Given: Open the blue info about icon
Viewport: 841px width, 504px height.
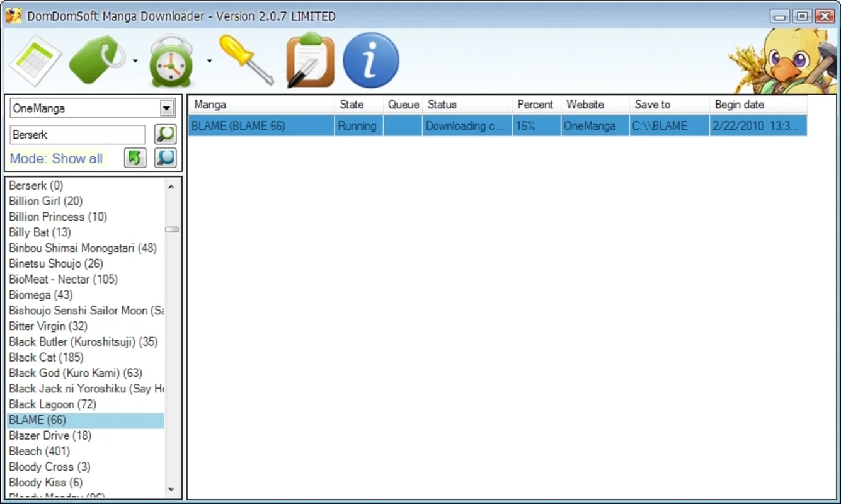Looking at the screenshot, I should pos(371,60).
